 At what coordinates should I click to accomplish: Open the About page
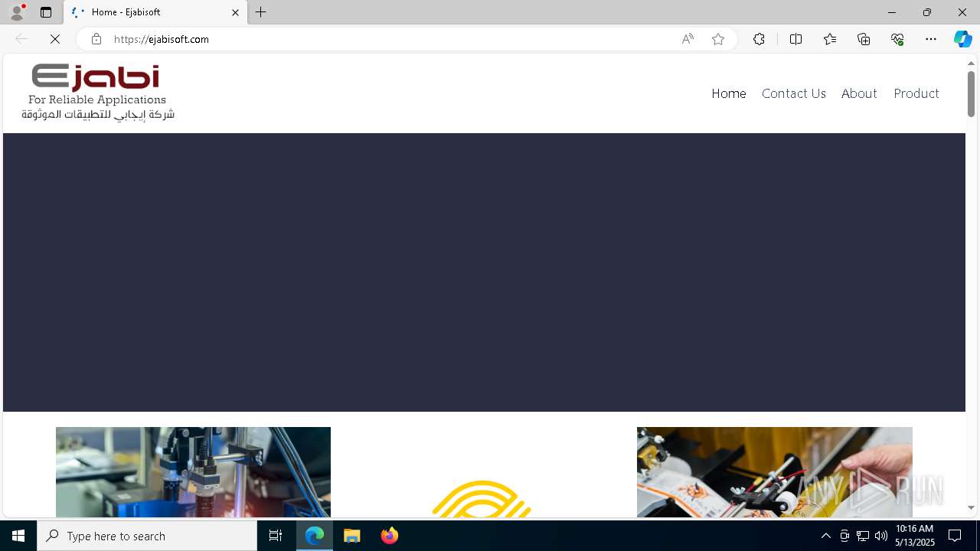[859, 93]
